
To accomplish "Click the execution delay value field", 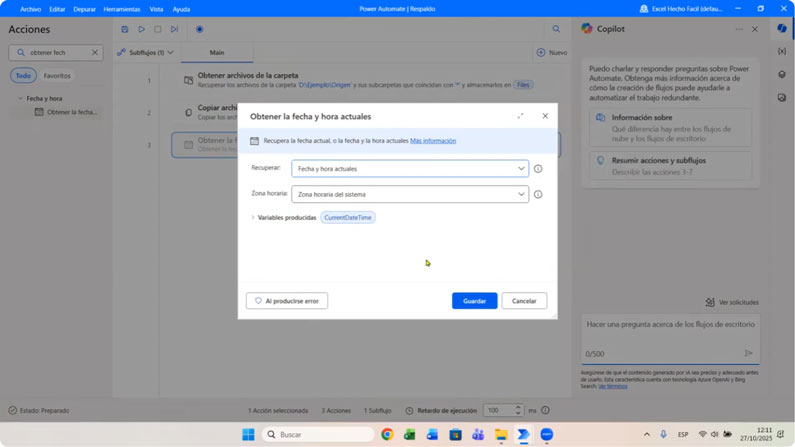I will [498, 411].
